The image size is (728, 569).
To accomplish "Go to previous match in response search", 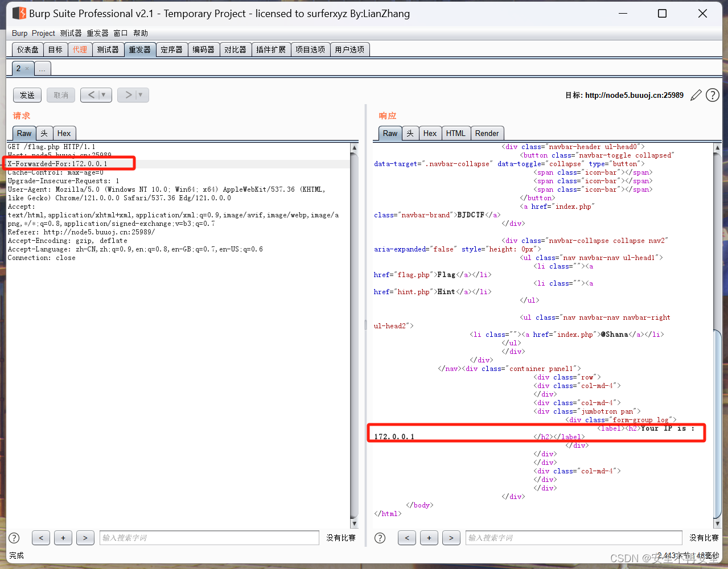I will point(407,538).
